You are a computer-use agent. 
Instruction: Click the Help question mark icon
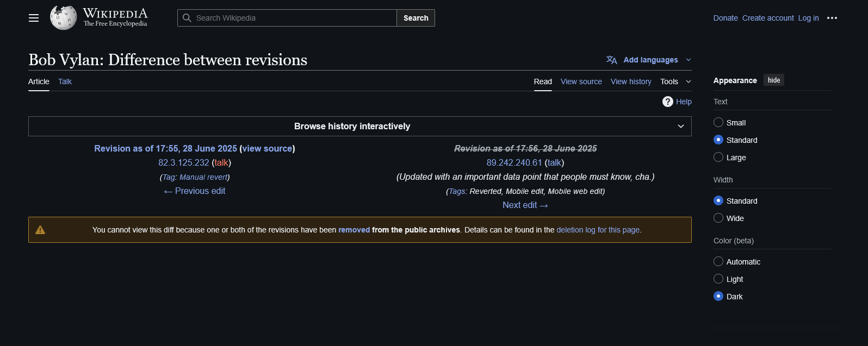[x=668, y=102]
